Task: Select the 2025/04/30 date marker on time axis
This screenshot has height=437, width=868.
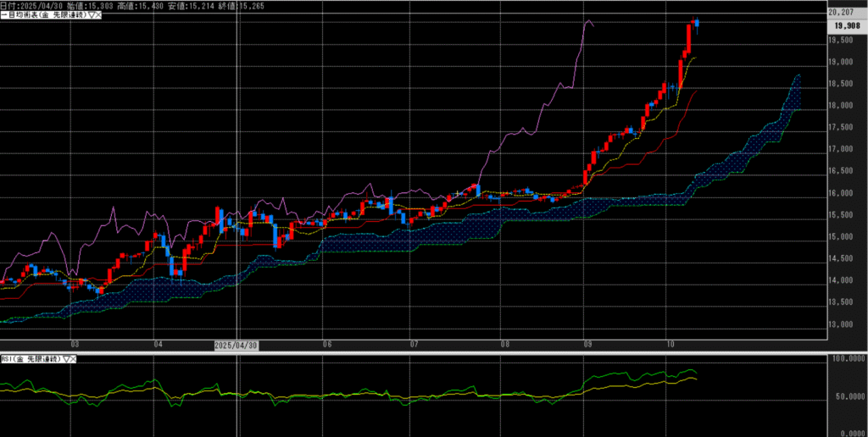Action: (235, 346)
